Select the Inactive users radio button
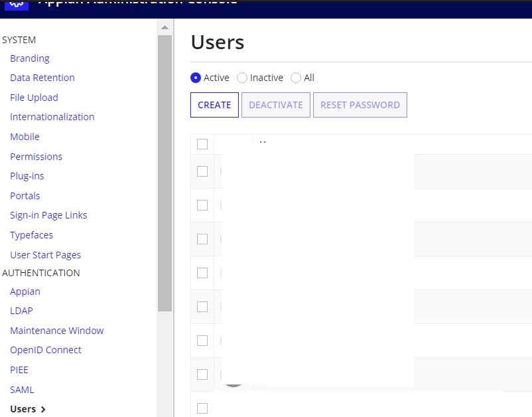The width and height of the screenshot is (532, 417). pyautogui.click(x=242, y=78)
